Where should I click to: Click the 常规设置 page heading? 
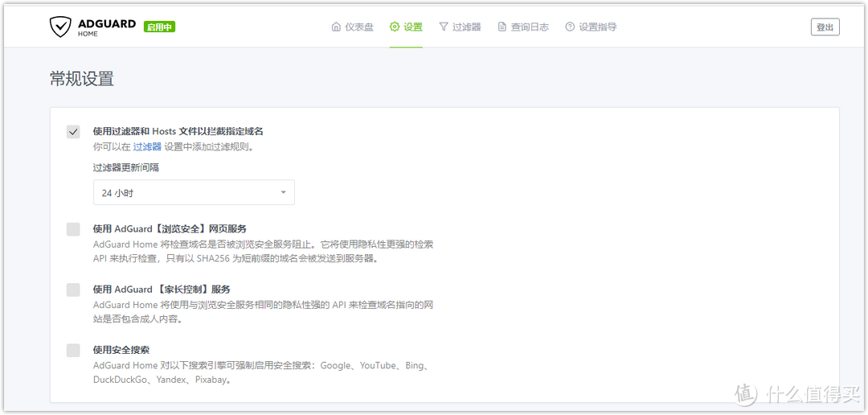pyautogui.click(x=82, y=80)
